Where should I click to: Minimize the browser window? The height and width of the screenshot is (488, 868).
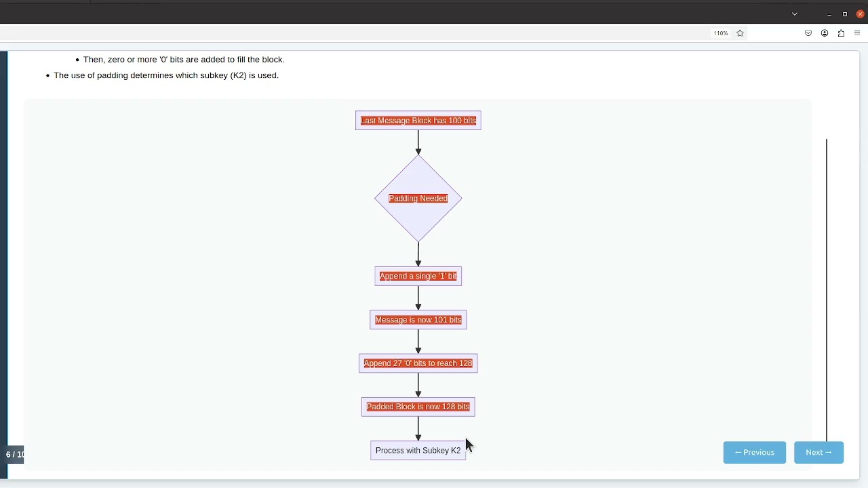[829, 14]
